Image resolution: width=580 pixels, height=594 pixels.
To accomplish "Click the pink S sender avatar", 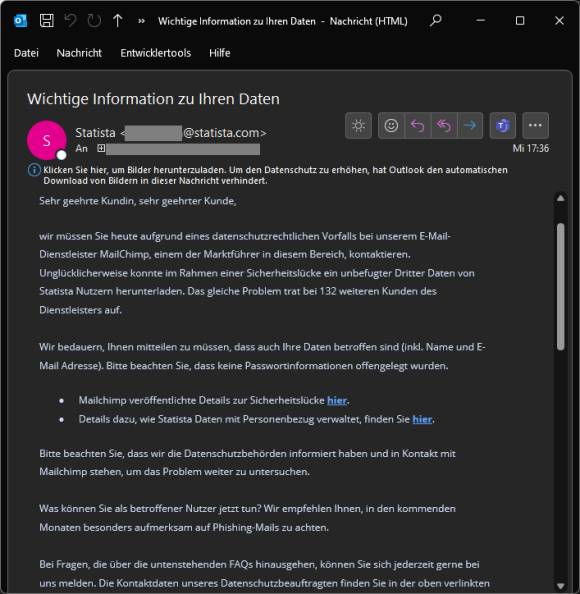I will coord(47,140).
